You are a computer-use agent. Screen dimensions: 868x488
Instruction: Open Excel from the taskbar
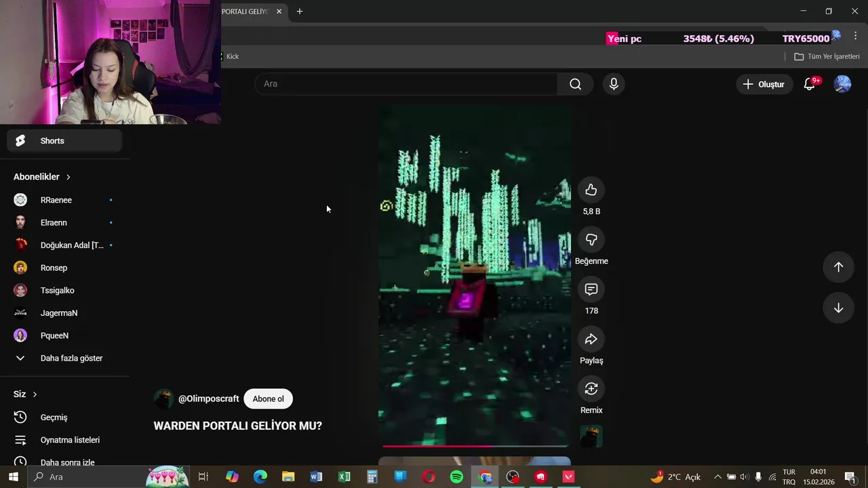[x=344, y=477]
